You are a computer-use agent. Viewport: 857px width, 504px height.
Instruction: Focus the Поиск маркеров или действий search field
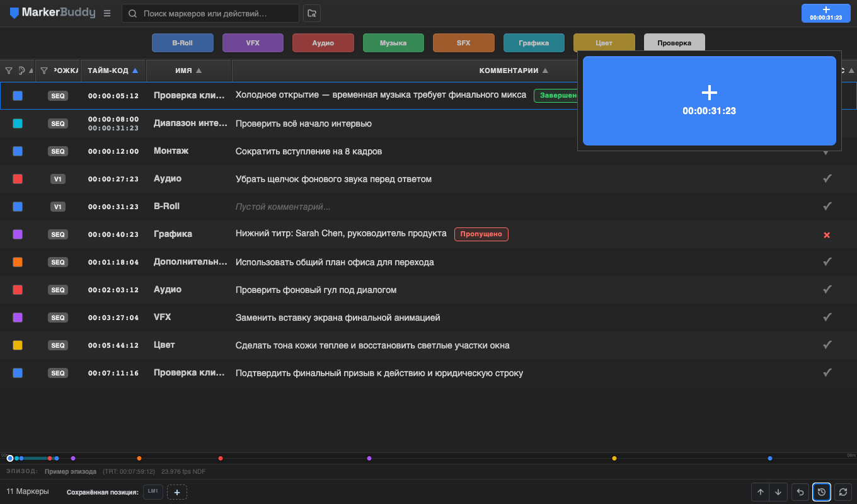pyautogui.click(x=210, y=13)
